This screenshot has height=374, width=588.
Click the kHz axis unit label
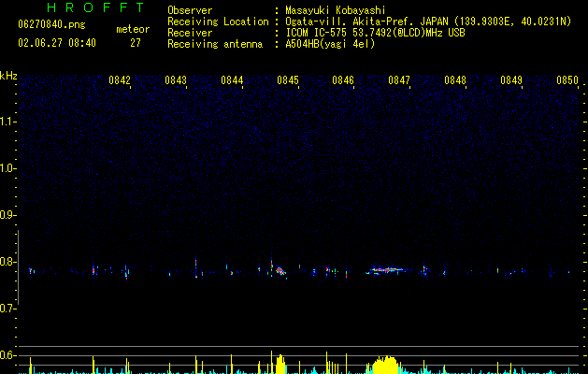click(8, 76)
